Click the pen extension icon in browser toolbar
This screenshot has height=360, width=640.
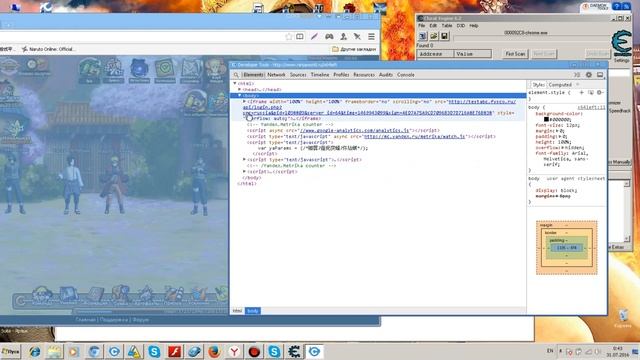click(314, 37)
